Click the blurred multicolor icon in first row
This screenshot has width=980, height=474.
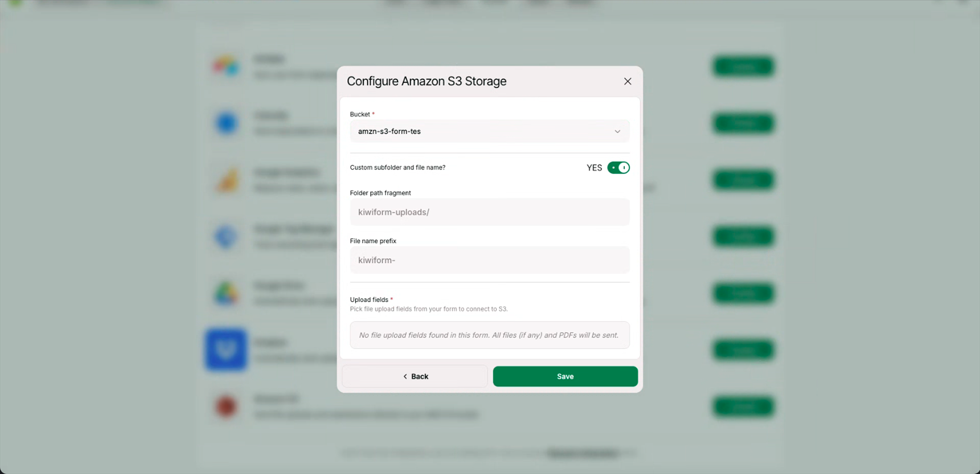click(226, 66)
